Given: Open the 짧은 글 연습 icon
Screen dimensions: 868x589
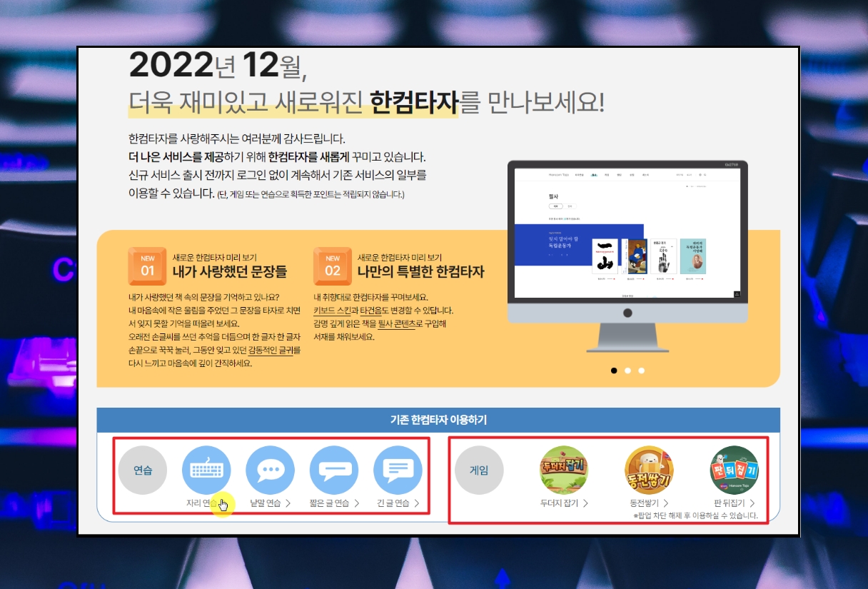Looking at the screenshot, I should (x=334, y=470).
